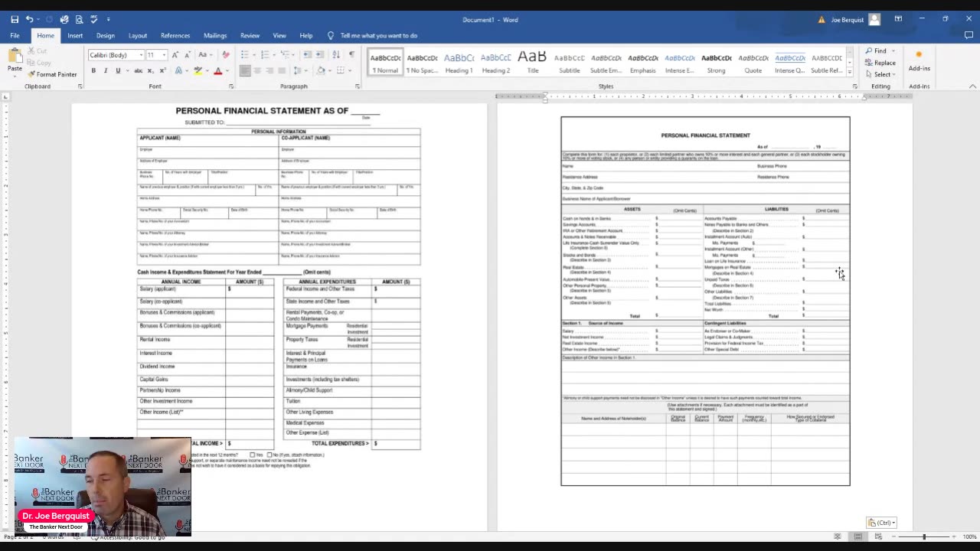Switch to the Layout tab
Screen dimensions: 980x551
pyautogui.click(x=138, y=35)
